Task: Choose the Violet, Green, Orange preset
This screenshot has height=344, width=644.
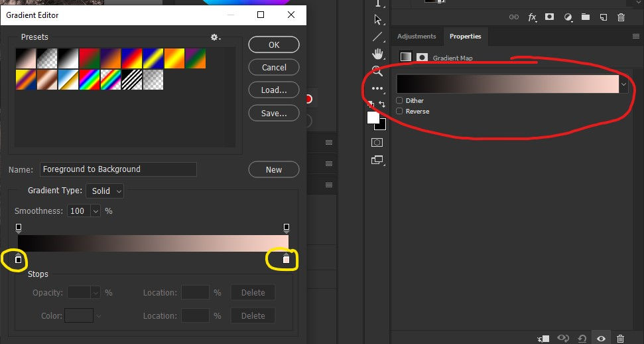Action: (195, 58)
